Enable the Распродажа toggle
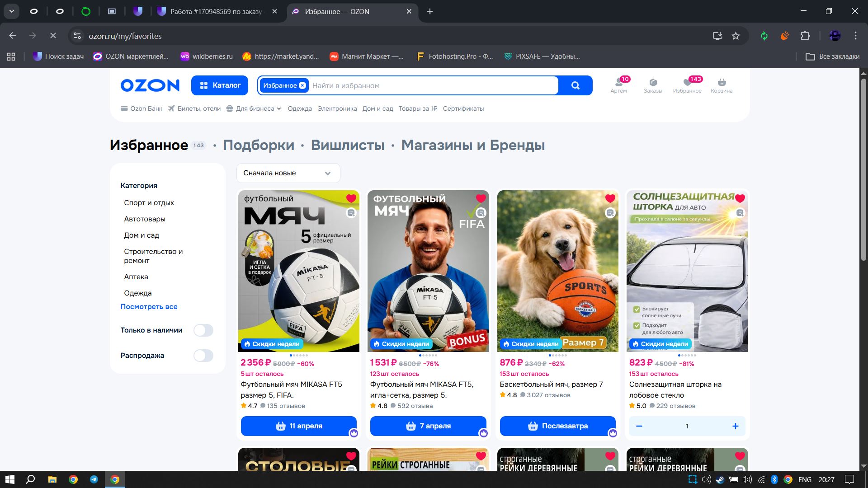 pyautogui.click(x=203, y=356)
